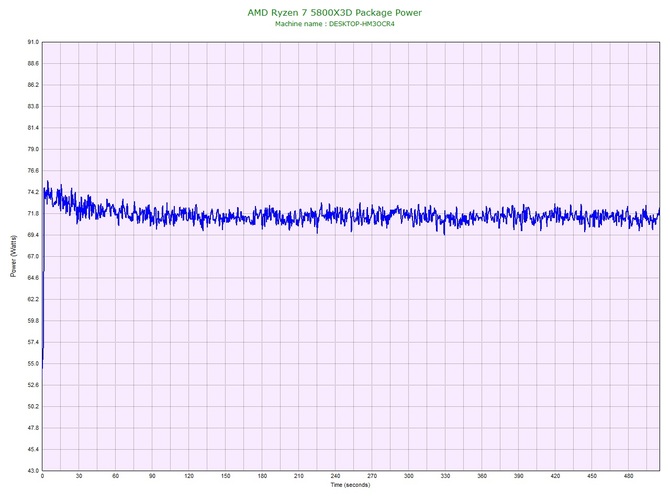
Task: Click the 55.0 value on the power axis
Action: pyautogui.click(x=33, y=364)
